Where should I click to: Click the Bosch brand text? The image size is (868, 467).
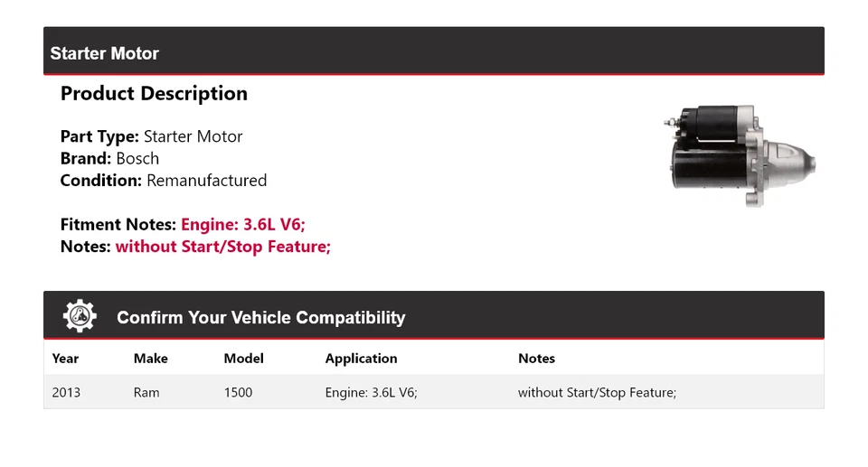point(137,159)
